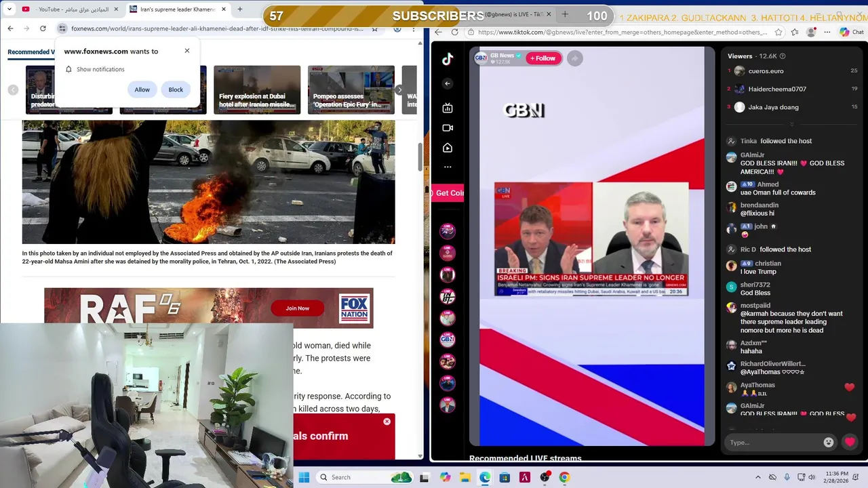Click the TikTok URL address bar
Image resolution: width=868 pixels, height=488 pixels.
tap(622, 32)
